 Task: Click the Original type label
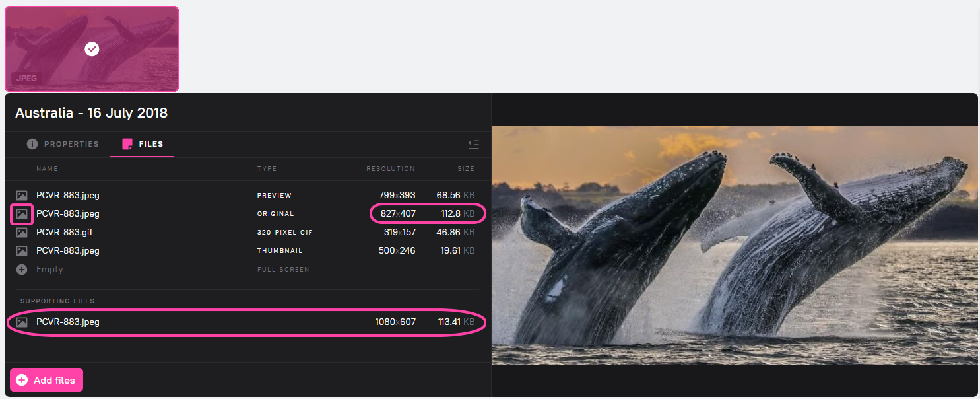275,214
